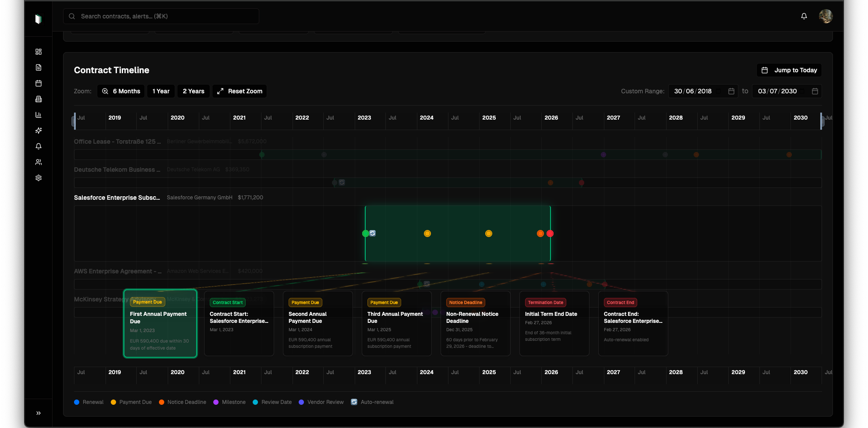
Task: Launch the AI assistant sparkles icon
Action: point(39,131)
